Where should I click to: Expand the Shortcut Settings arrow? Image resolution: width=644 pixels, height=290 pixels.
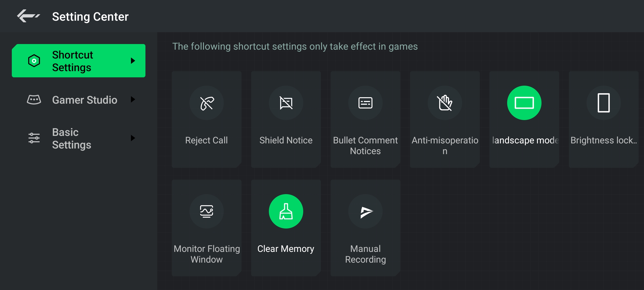click(x=133, y=61)
